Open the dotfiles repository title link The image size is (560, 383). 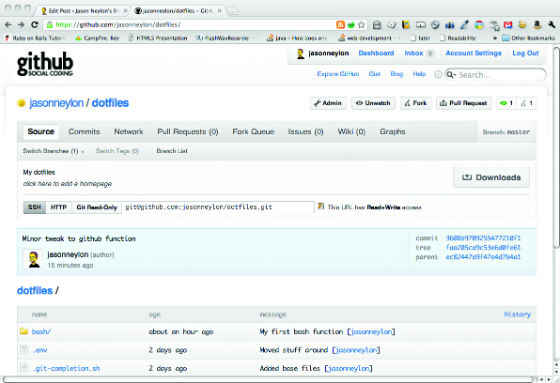point(110,103)
